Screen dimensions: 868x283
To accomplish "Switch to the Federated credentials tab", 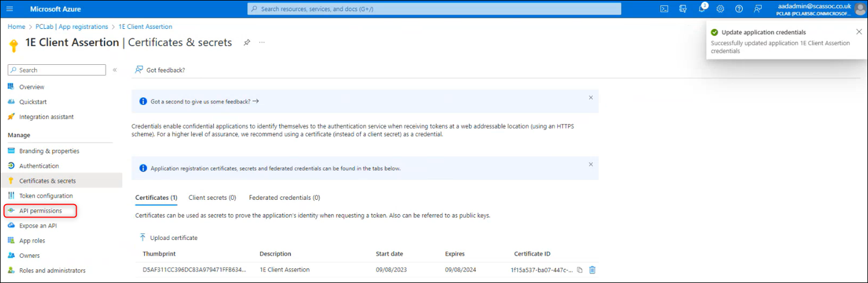I will point(284,198).
